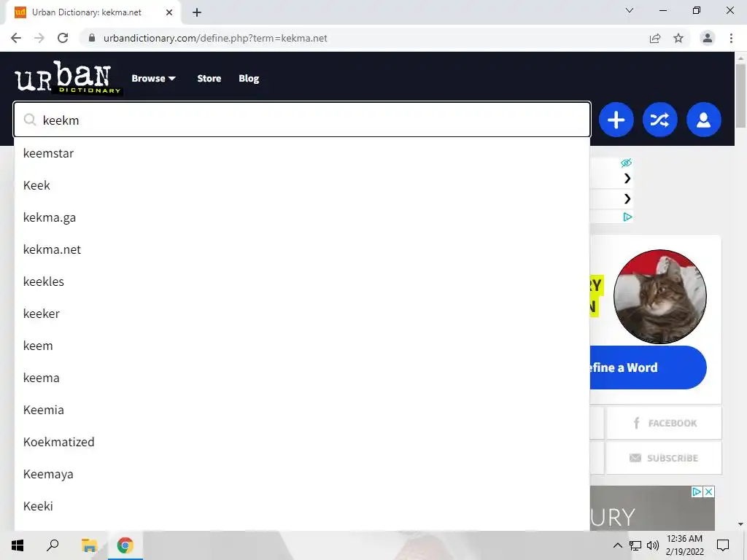Screen dimensions: 747x560
Task: Click the blue add definition plus icon
Action: pos(616,120)
